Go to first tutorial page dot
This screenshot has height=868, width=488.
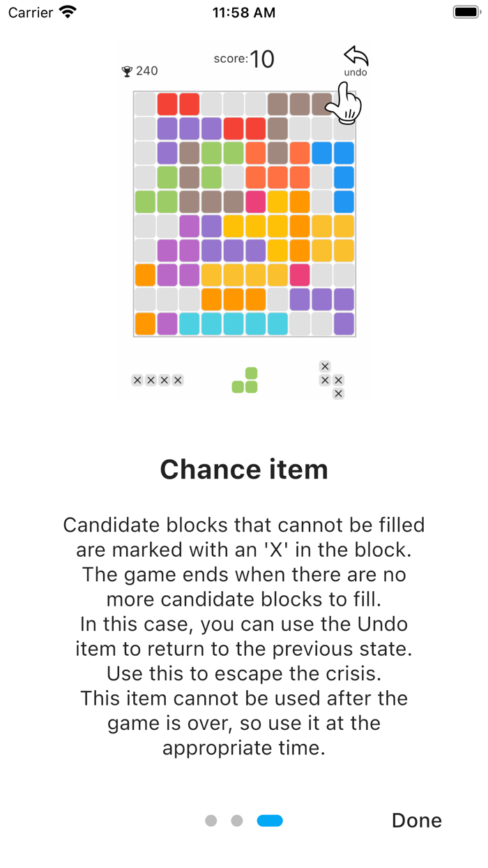click(x=211, y=821)
